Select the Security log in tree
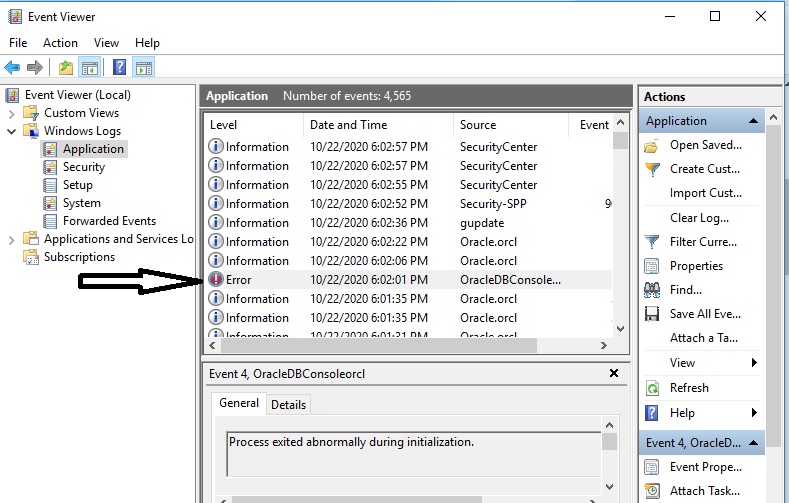The width and height of the screenshot is (789, 503). pos(83,167)
